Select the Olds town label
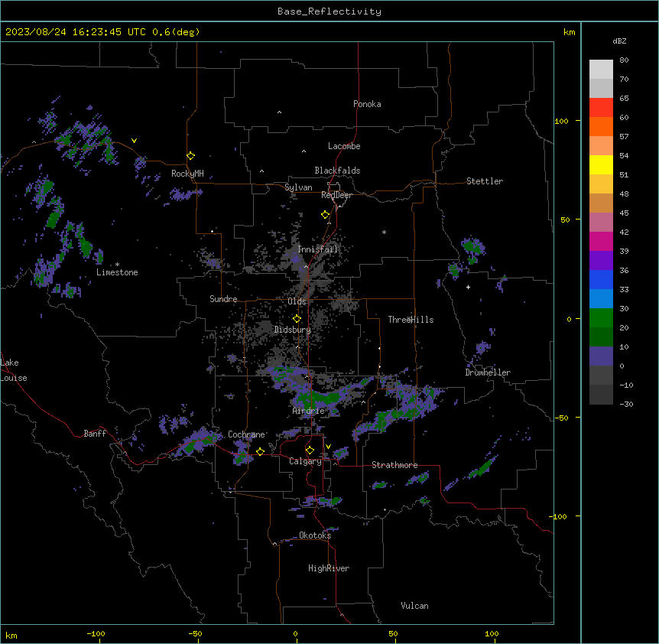 coord(297,301)
